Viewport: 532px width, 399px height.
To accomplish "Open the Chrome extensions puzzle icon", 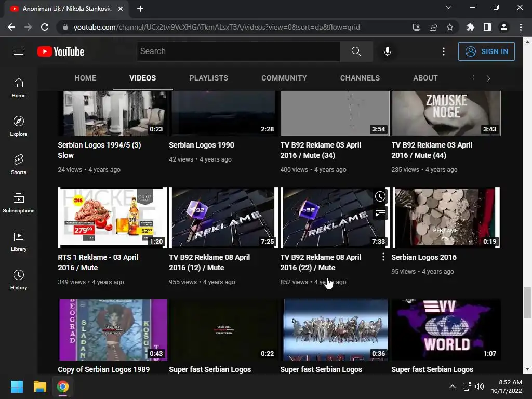I will (470, 27).
